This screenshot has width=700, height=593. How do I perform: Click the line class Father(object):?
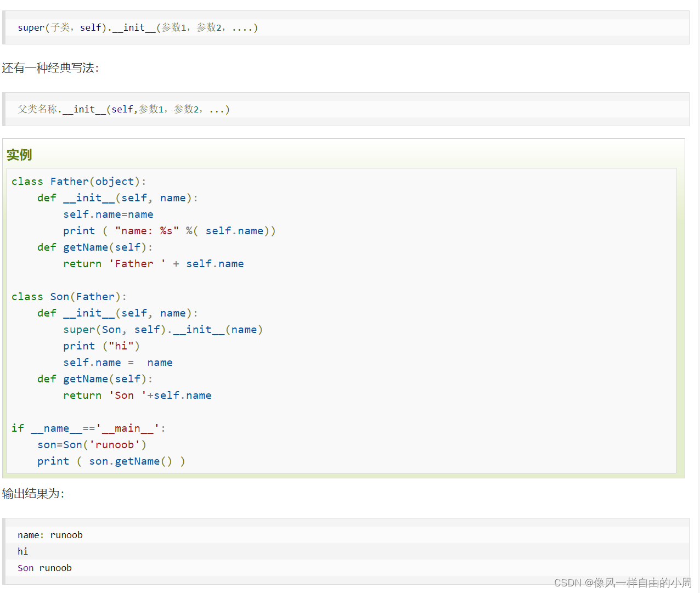pyautogui.click(x=78, y=182)
